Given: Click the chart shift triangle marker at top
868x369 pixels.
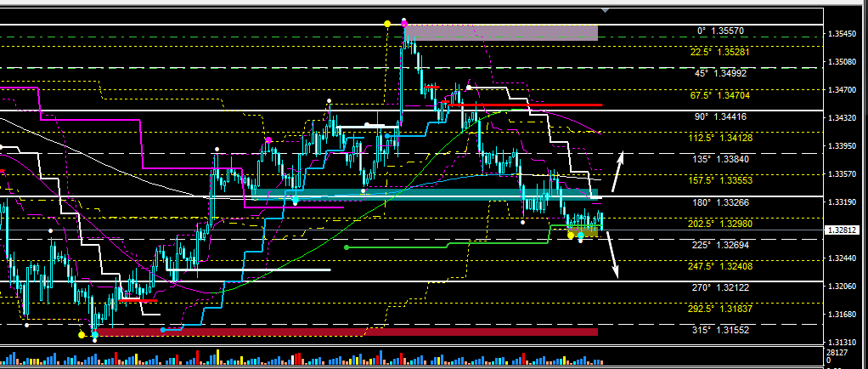Looking at the screenshot, I should coord(605,9).
